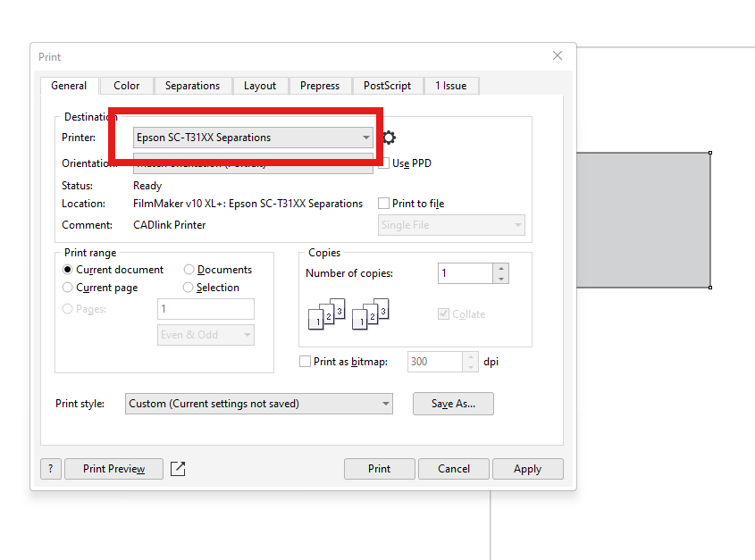Screen dimensions: 755x560
Task: Decrease bitmap dpi with down arrow
Action: coord(471,367)
